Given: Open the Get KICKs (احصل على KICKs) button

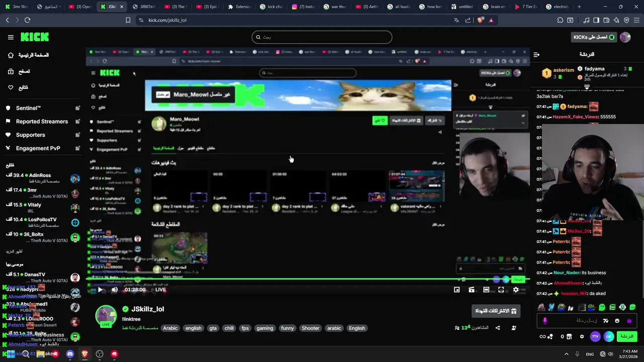Looking at the screenshot, I should [594, 37].
